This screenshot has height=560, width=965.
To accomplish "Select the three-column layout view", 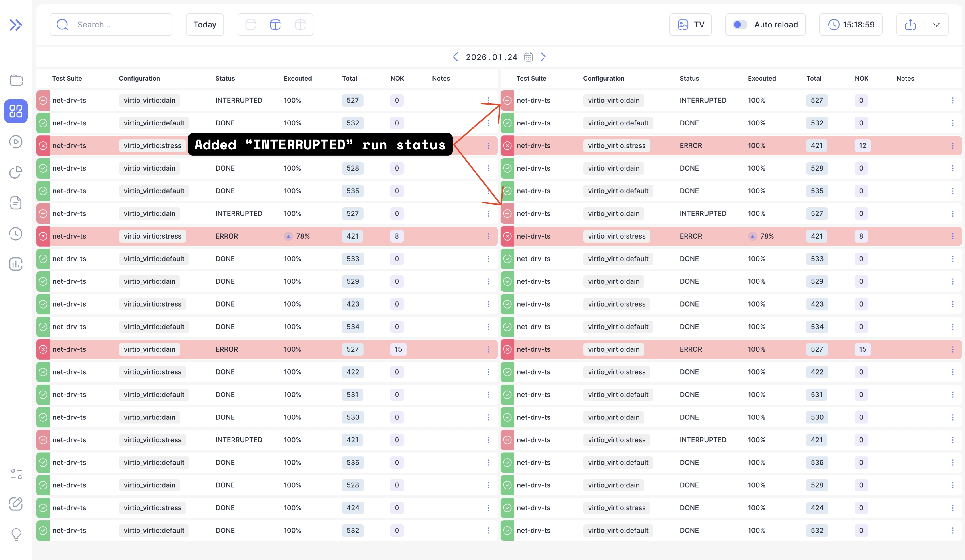I will click(x=300, y=25).
